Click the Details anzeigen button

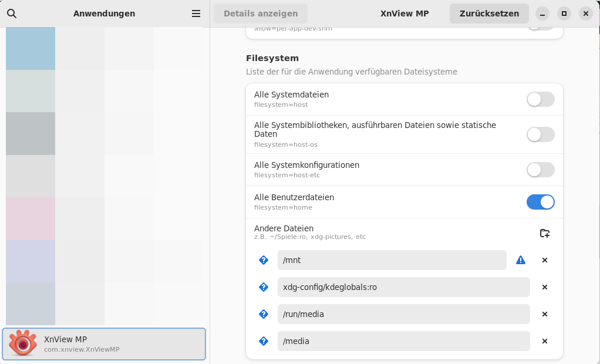pos(260,14)
